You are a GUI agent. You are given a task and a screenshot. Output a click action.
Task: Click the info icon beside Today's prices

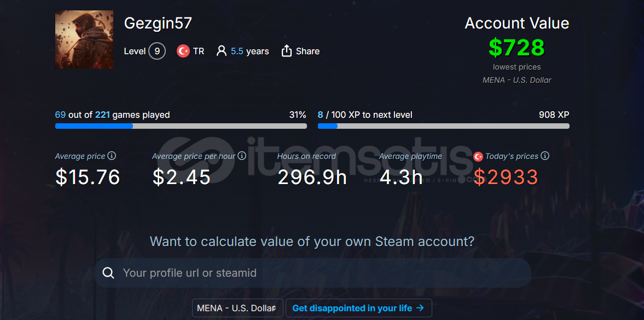coord(545,156)
